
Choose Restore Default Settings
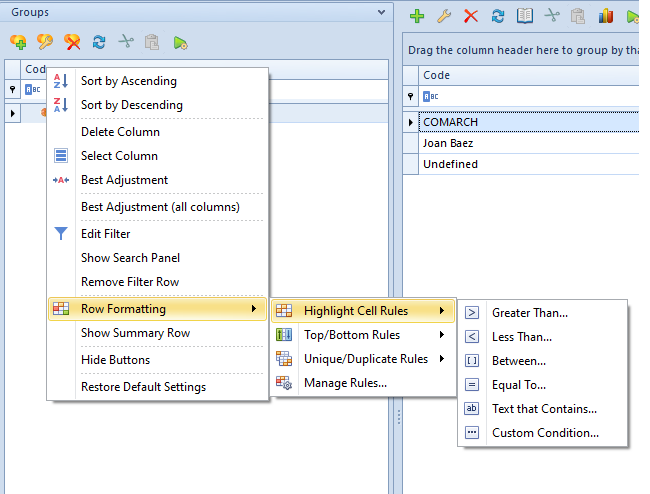pyautogui.click(x=158, y=387)
